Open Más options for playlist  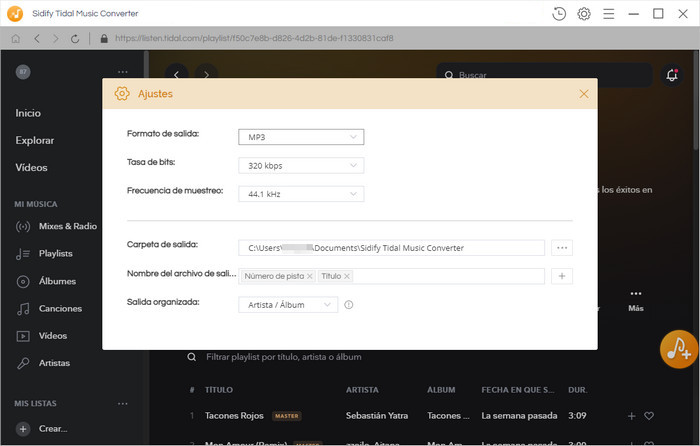click(x=636, y=300)
